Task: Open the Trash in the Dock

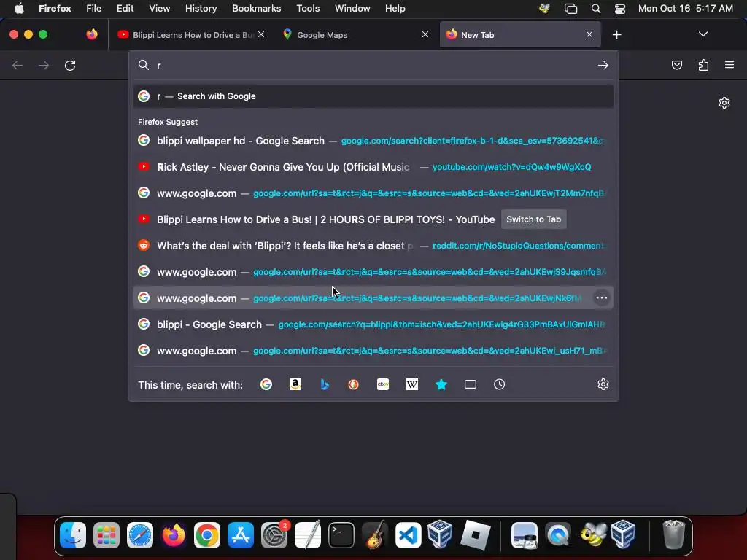Action: [673, 535]
